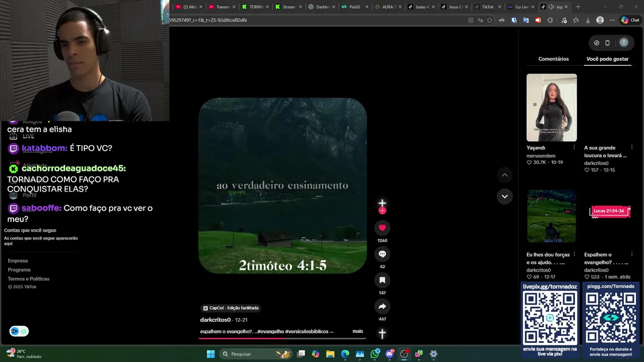Open the Programa footer link
644x362 pixels.
click(19, 270)
